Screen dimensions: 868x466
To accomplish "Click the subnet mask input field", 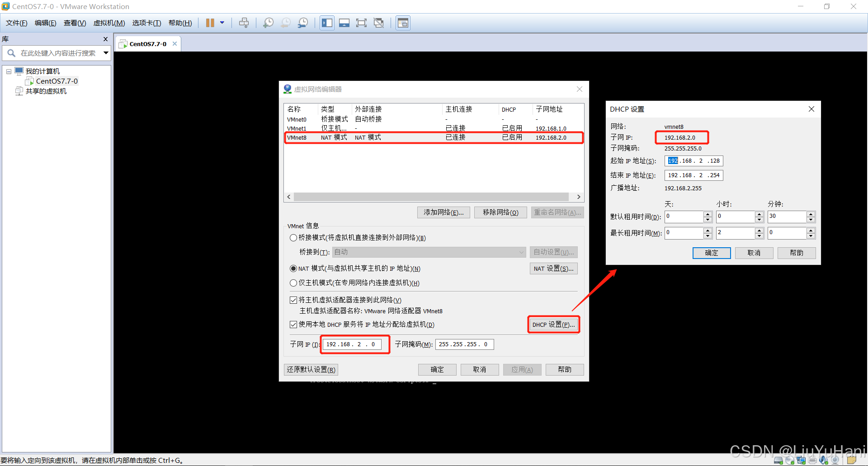I will click(x=465, y=344).
